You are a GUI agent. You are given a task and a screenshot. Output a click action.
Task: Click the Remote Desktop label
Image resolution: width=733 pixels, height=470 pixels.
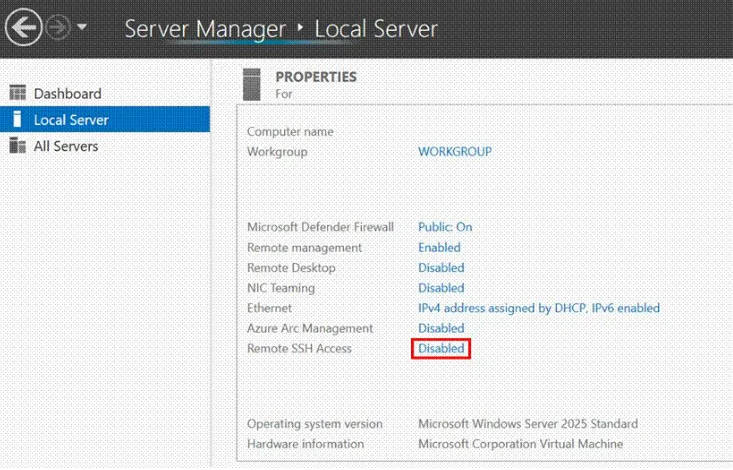pyautogui.click(x=291, y=268)
